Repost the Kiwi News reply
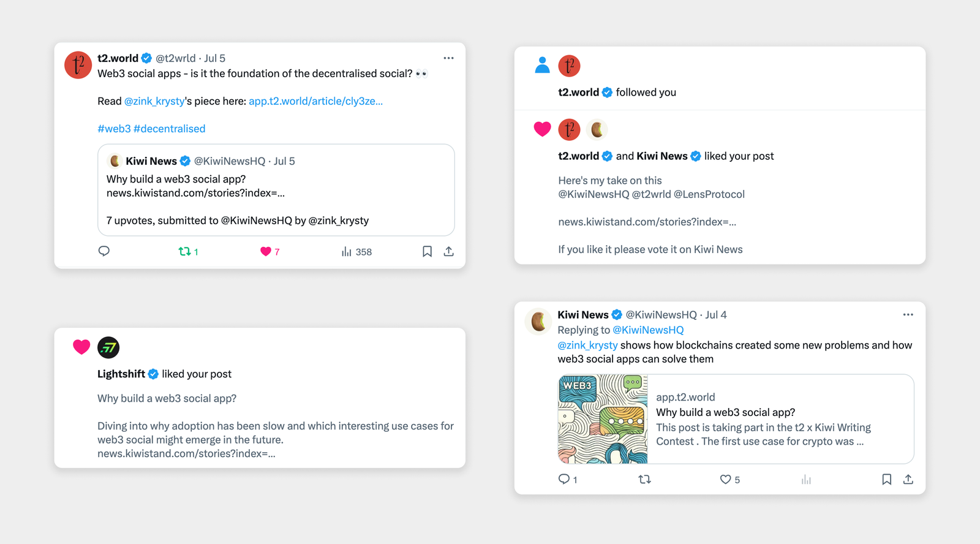 click(x=644, y=480)
